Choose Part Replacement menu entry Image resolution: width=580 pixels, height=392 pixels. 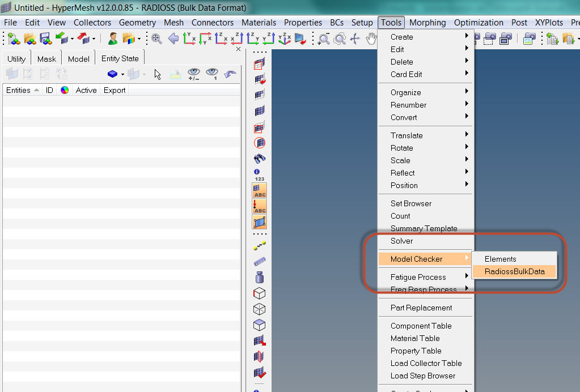(426, 308)
